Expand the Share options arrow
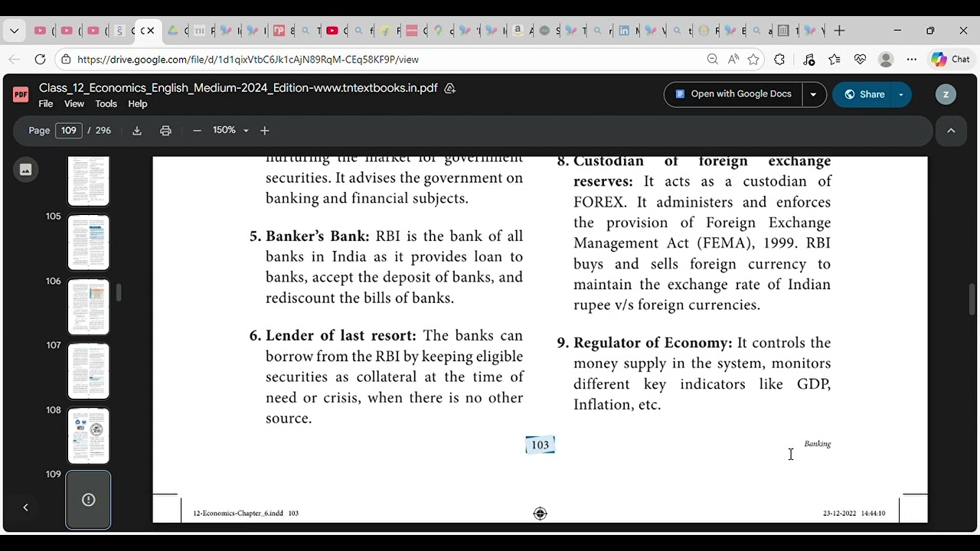 click(901, 94)
